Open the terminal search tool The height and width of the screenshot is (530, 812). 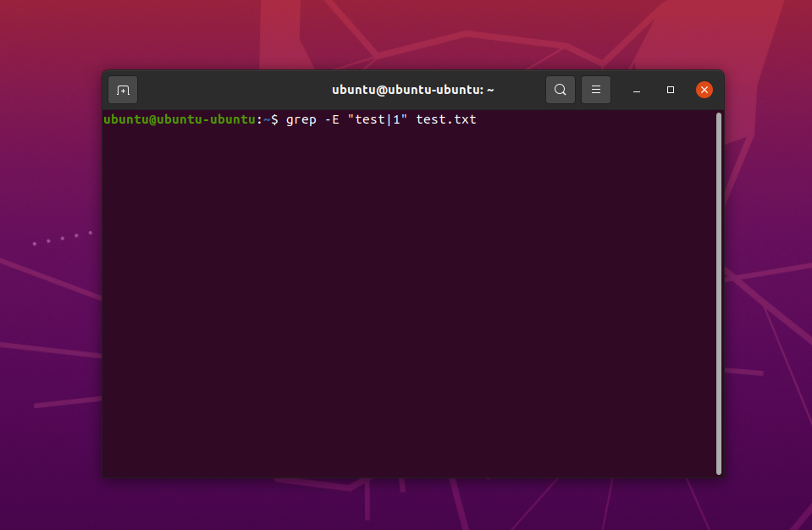[561, 90]
